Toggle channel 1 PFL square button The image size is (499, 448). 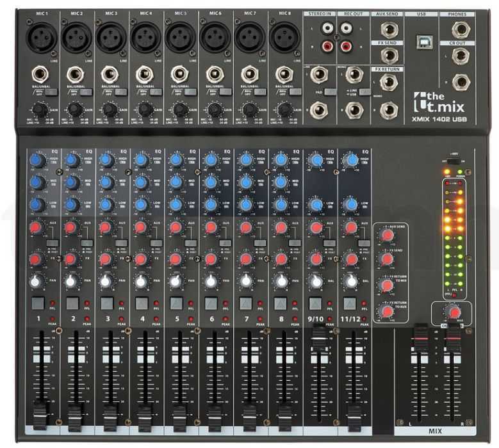pos(38,303)
